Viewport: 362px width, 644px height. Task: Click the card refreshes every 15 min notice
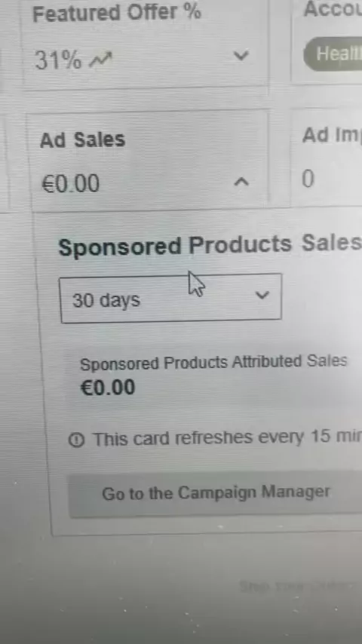(227, 438)
